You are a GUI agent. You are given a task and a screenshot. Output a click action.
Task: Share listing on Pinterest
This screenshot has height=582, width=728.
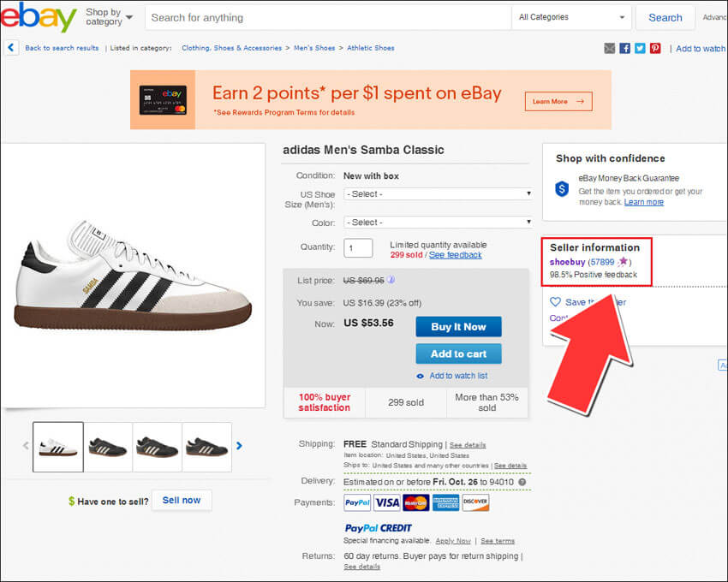tap(655, 48)
